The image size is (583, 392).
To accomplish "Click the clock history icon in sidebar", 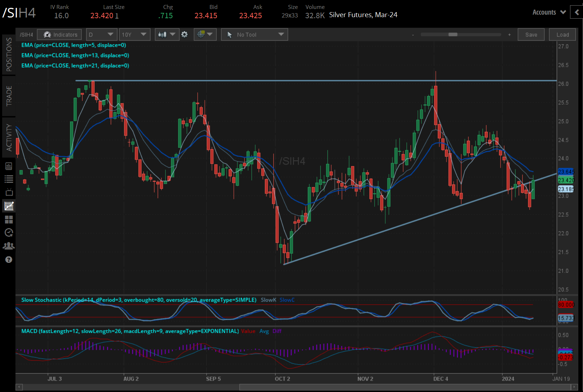I will (x=9, y=233).
